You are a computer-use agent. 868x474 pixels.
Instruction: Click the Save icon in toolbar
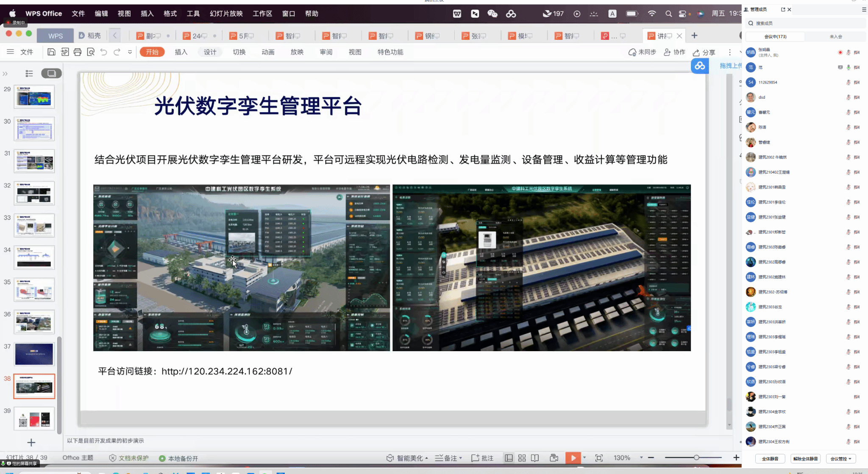pos(51,52)
